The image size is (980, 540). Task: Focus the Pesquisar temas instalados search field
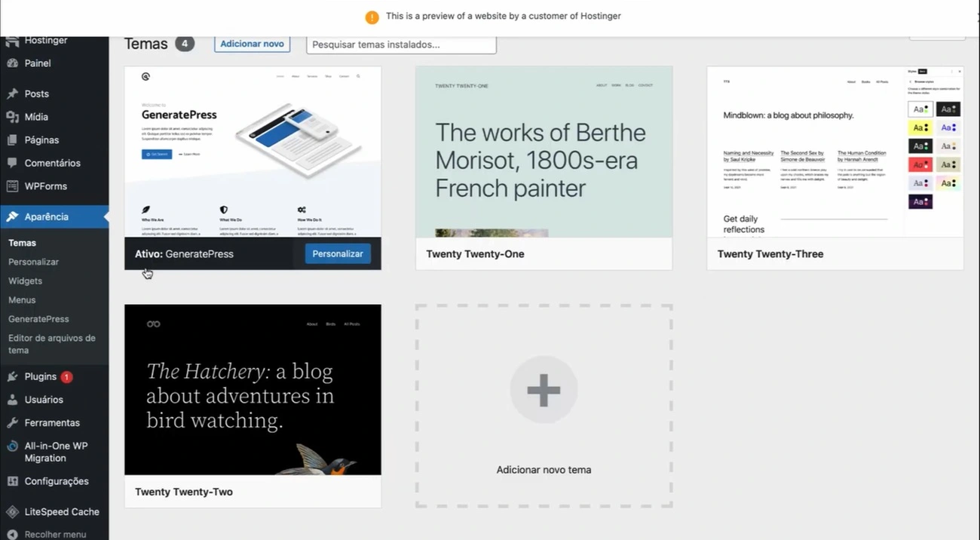point(401,44)
